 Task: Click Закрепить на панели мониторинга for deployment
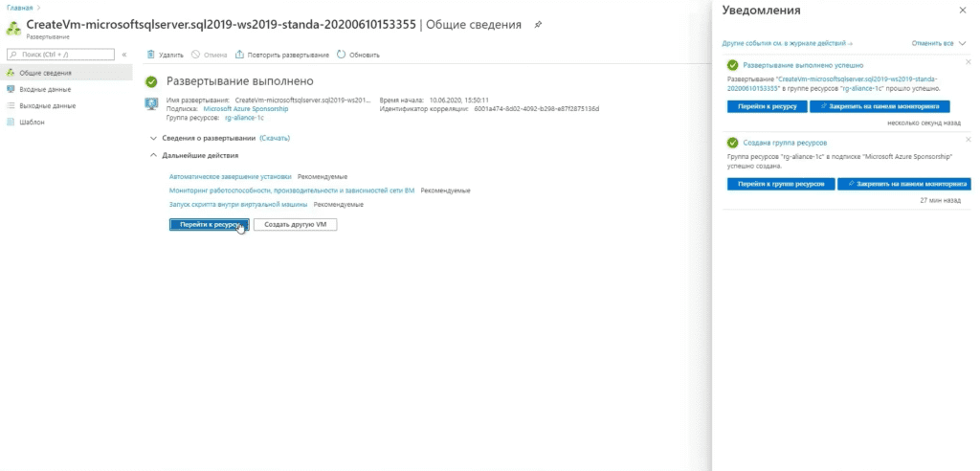click(x=880, y=106)
